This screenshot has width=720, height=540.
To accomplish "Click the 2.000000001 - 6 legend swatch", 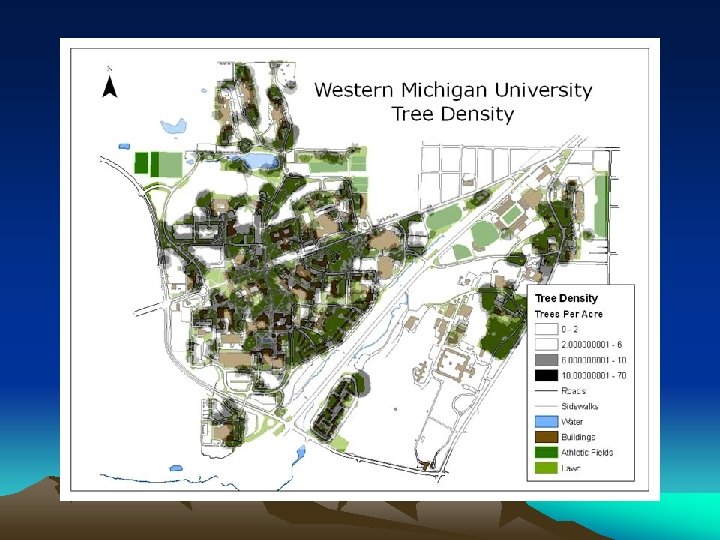I will 546,344.
